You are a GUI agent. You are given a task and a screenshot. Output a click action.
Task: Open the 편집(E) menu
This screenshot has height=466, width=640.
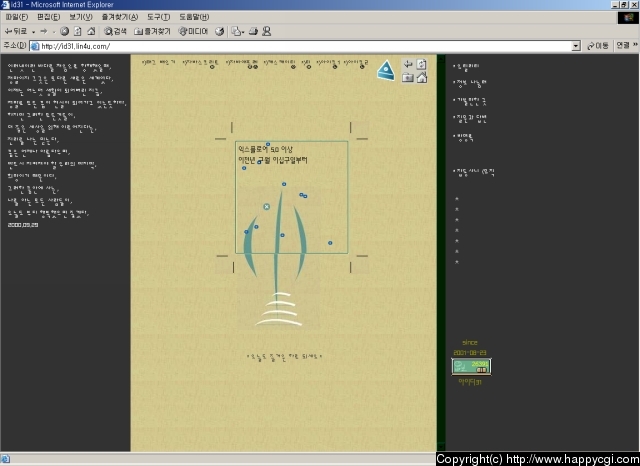click(x=48, y=17)
